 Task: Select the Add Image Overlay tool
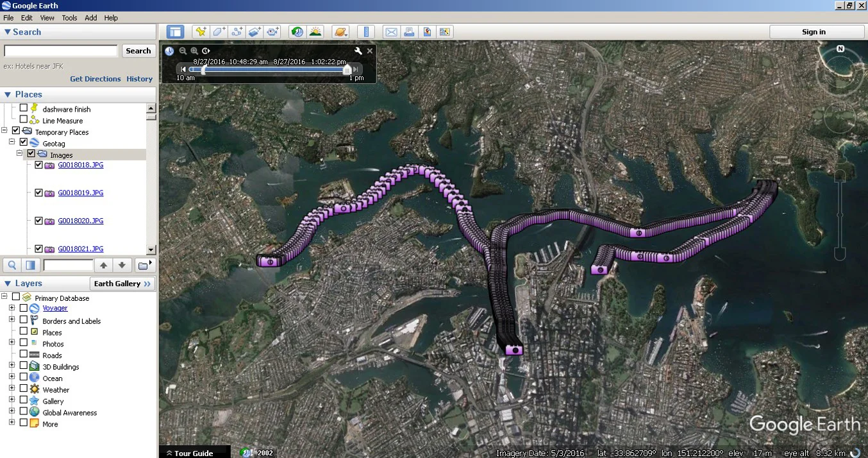click(x=255, y=31)
